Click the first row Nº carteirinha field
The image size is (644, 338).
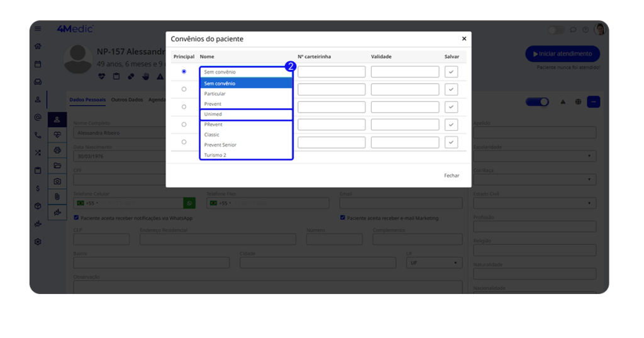tap(331, 72)
